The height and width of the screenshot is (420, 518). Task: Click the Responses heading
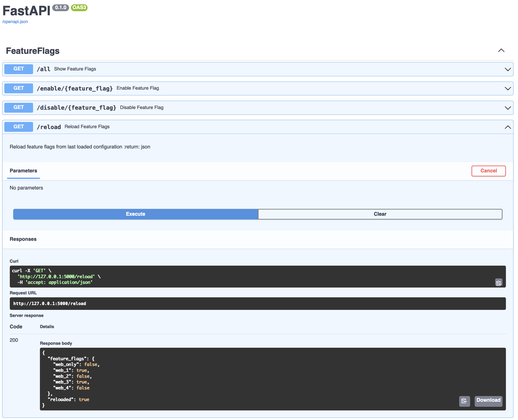(x=23, y=239)
